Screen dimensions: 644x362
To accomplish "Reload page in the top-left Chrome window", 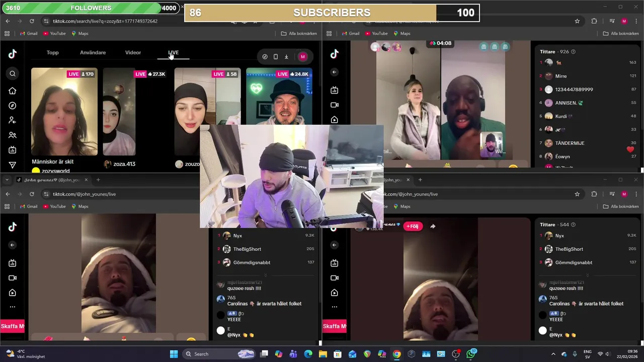I will click(x=32, y=21).
